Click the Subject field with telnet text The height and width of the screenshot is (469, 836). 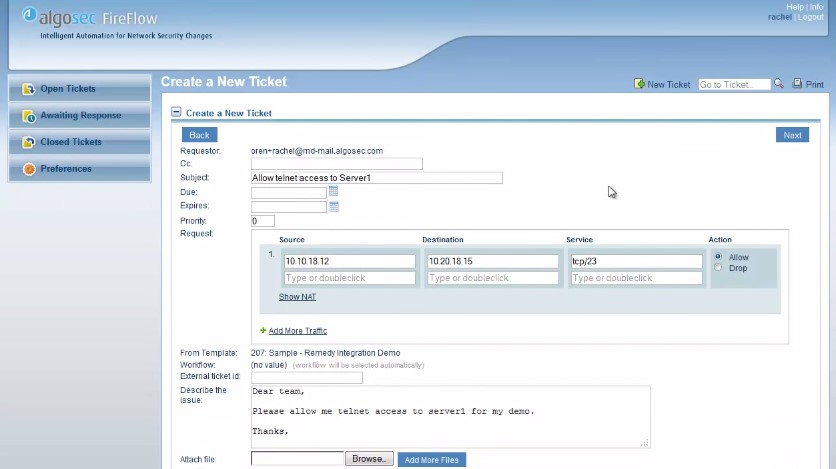click(376, 177)
